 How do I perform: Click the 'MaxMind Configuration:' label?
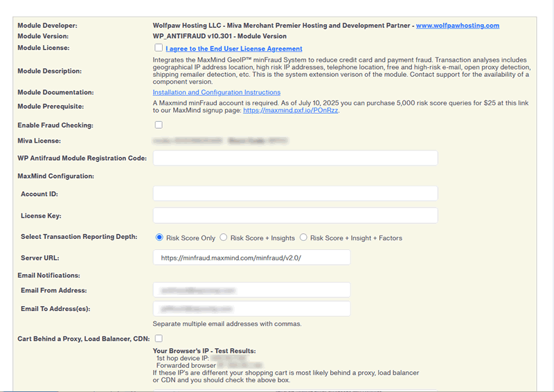pos(56,176)
